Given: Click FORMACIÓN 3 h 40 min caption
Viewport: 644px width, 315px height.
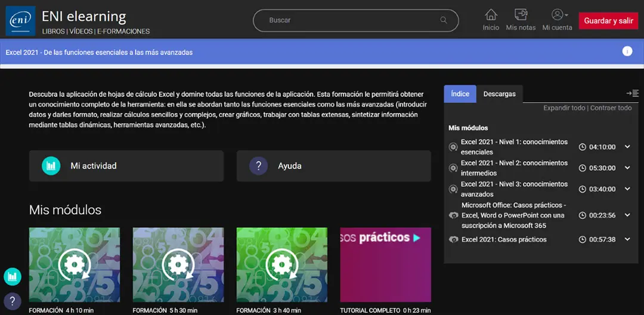Looking at the screenshot, I should (x=268, y=310).
